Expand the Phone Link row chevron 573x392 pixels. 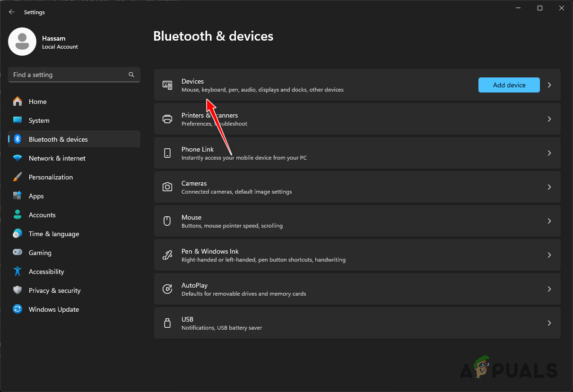click(x=549, y=153)
